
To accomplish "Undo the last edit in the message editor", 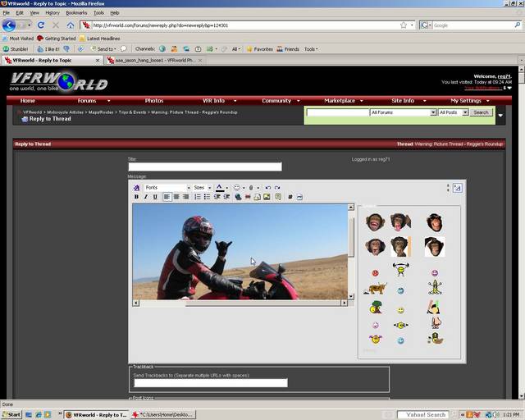I will [x=267, y=188].
